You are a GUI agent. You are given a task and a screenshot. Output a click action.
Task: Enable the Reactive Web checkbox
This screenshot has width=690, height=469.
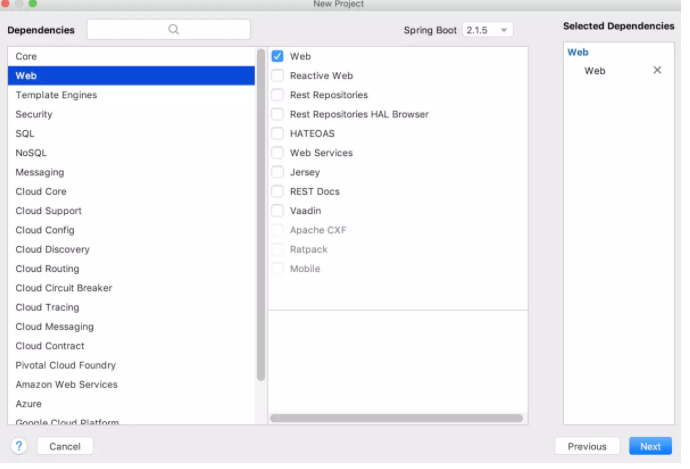coord(278,76)
